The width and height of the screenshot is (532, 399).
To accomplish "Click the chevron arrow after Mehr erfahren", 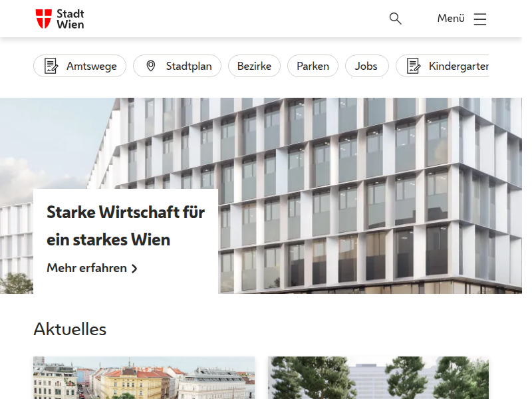I will click(x=135, y=268).
